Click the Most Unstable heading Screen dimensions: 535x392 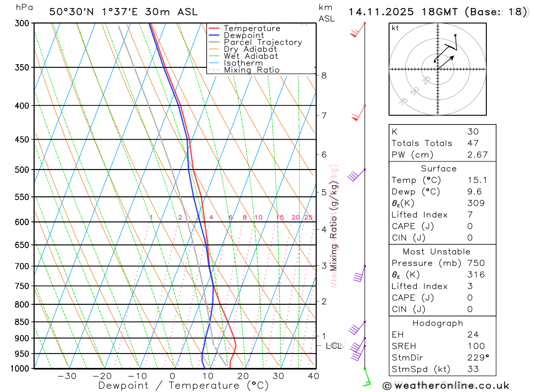click(437, 252)
